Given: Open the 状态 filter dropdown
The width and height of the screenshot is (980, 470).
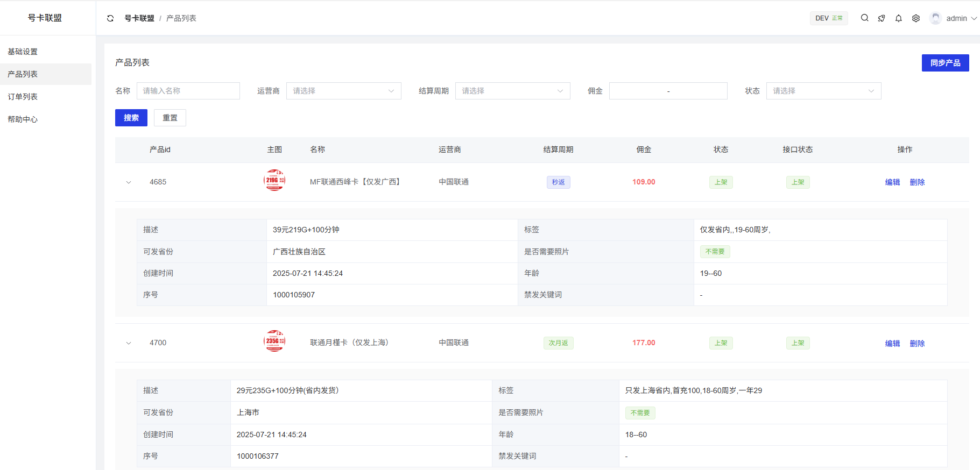Looking at the screenshot, I should click(x=823, y=91).
